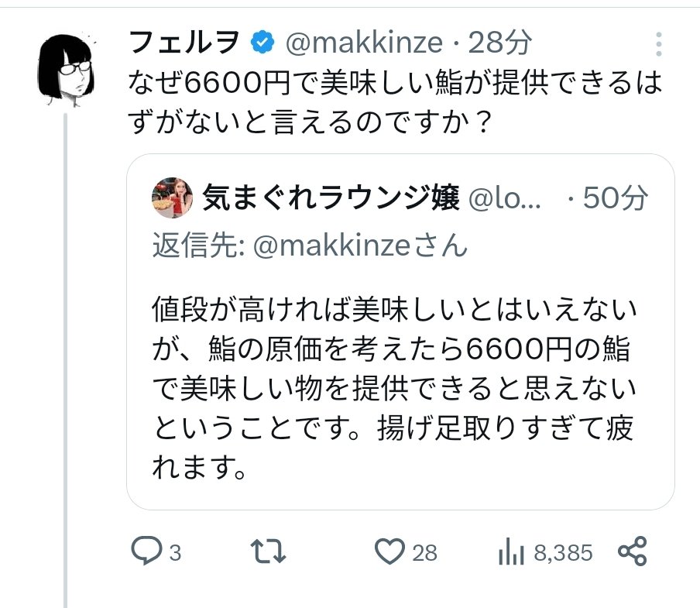Click the like count 28

424,553
